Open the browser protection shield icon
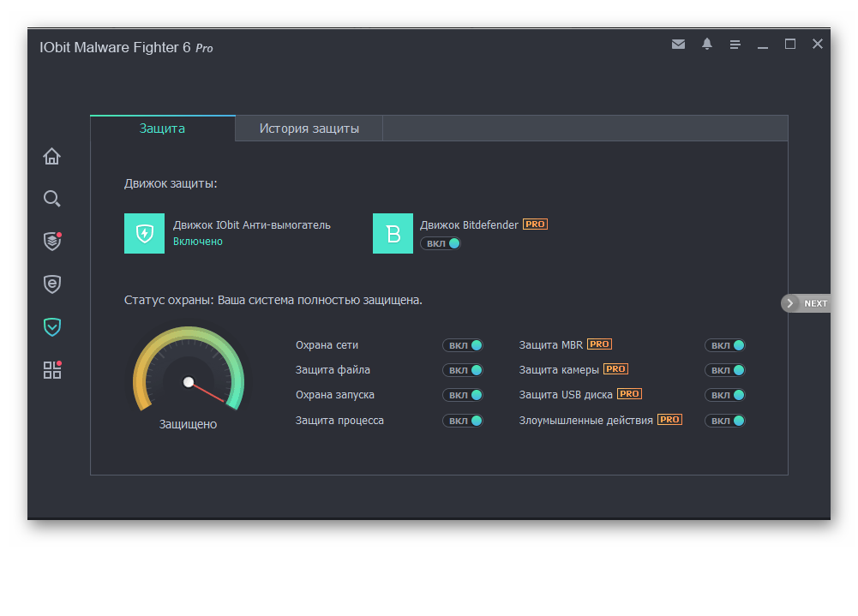The width and height of the screenshot is (858, 616). 52,284
